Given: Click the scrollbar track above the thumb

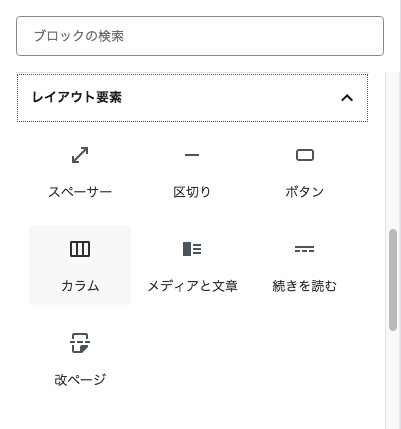Looking at the screenshot, I should (x=393, y=150).
